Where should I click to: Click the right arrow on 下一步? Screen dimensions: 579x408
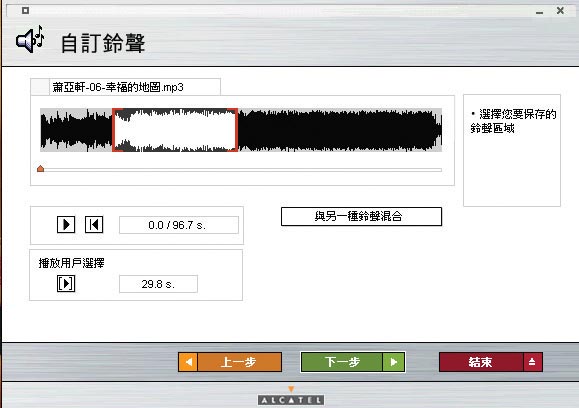(x=394, y=362)
